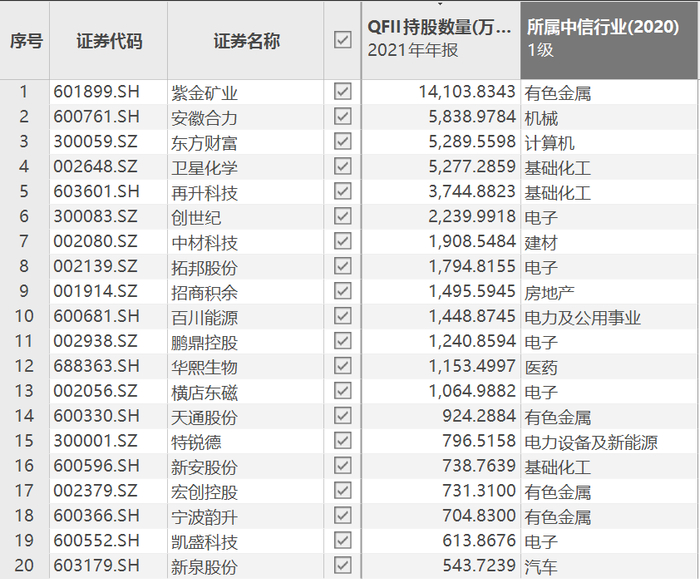The image size is (700, 579).
Task: Open stock name 特锐德
Action: click(x=196, y=442)
